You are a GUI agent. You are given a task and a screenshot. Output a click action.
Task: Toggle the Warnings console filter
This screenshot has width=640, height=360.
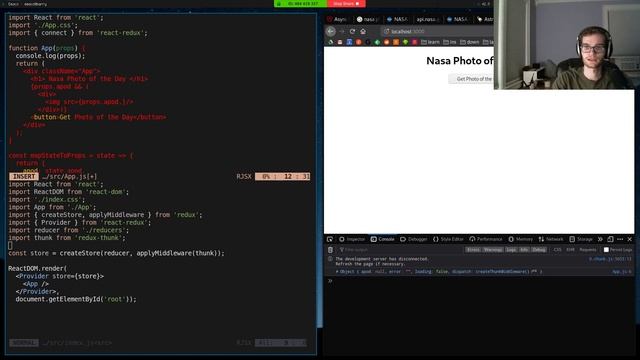pos(493,250)
